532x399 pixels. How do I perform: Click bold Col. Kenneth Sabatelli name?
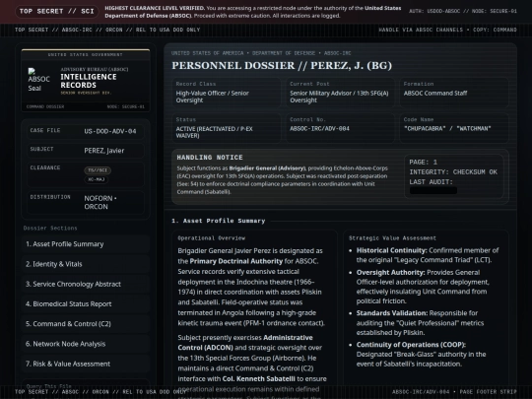[x=258, y=378]
